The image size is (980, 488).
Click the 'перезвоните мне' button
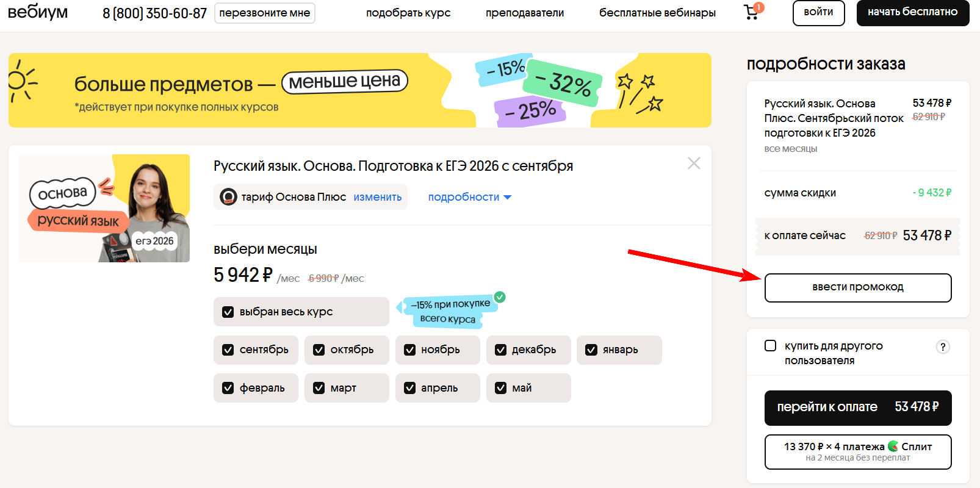[x=264, y=13]
